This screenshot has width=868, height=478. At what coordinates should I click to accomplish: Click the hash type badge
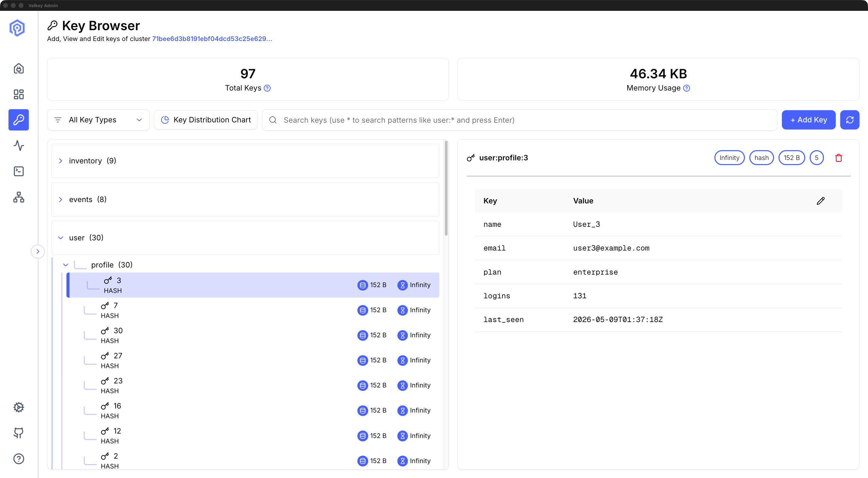point(761,158)
